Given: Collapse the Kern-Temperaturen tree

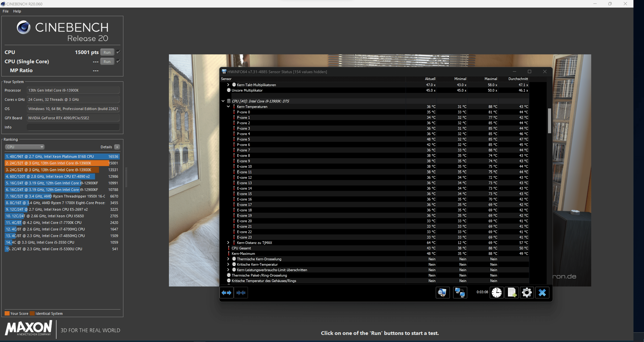Looking at the screenshot, I should point(228,107).
